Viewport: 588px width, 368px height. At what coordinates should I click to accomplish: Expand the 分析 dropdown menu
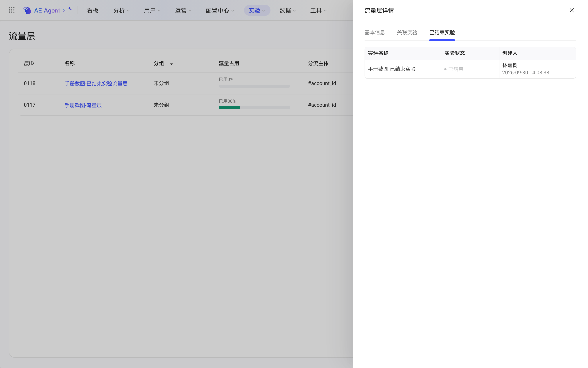pyautogui.click(x=121, y=10)
